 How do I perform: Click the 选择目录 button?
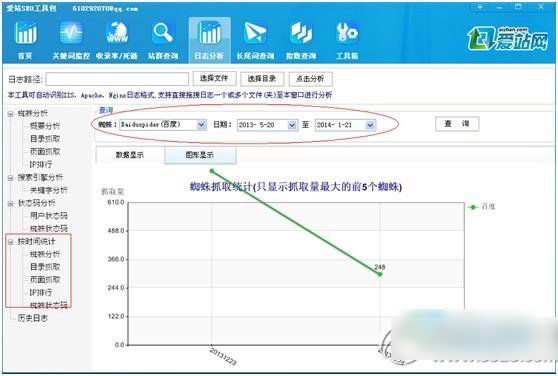[x=262, y=79]
